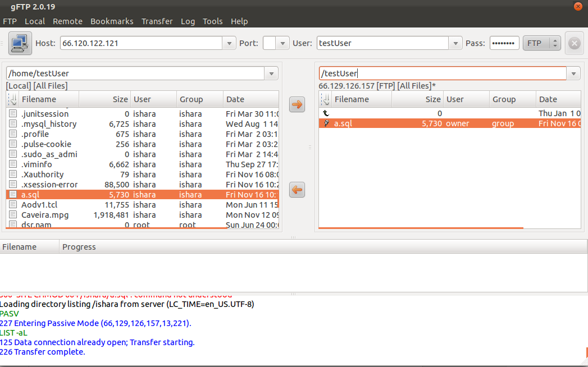The image size is (588, 367).
Task: Click log line '227 Entering Passive Mode'
Action: pos(95,323)
